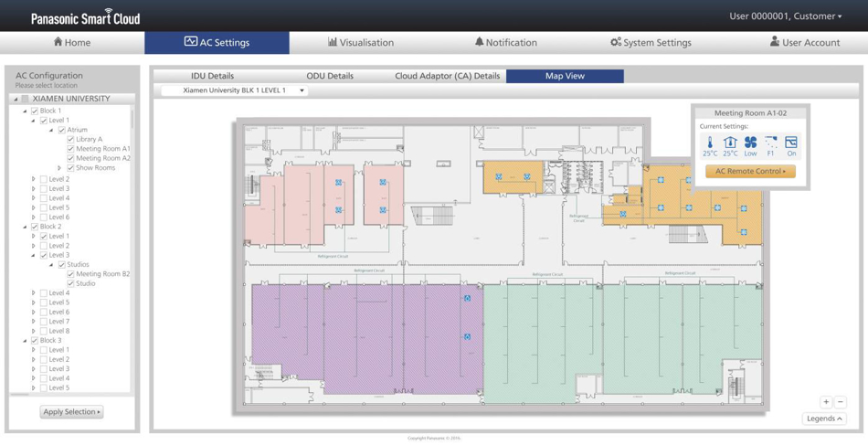Click the 'Low' fan speed value
The width and height of the screenshot is (868, 445).
click(x=751, y=154)
